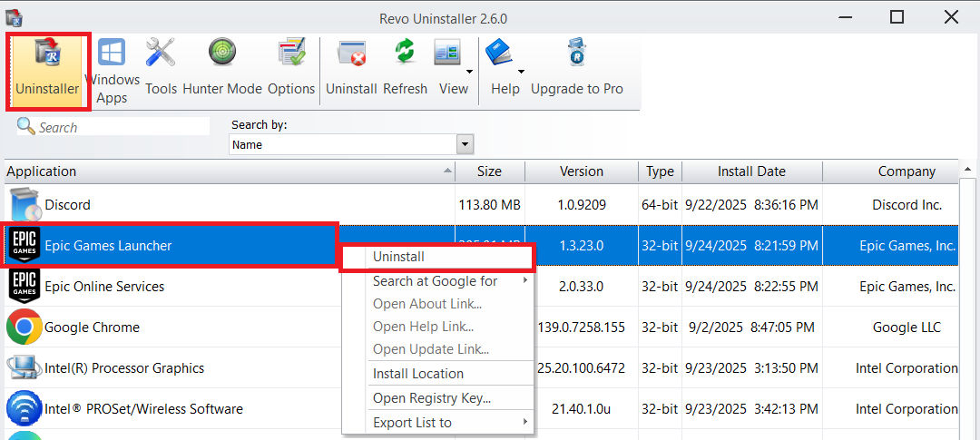Click the View toolbar icon
The width and height of the screenshot is (980, 440).
pyautogui.click(x=448, y=54)
